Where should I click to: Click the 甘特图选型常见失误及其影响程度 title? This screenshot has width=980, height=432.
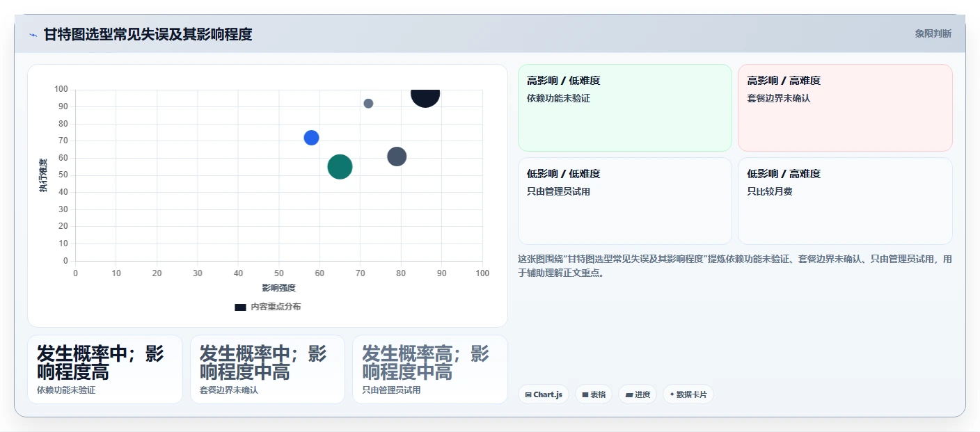[148, 34]
